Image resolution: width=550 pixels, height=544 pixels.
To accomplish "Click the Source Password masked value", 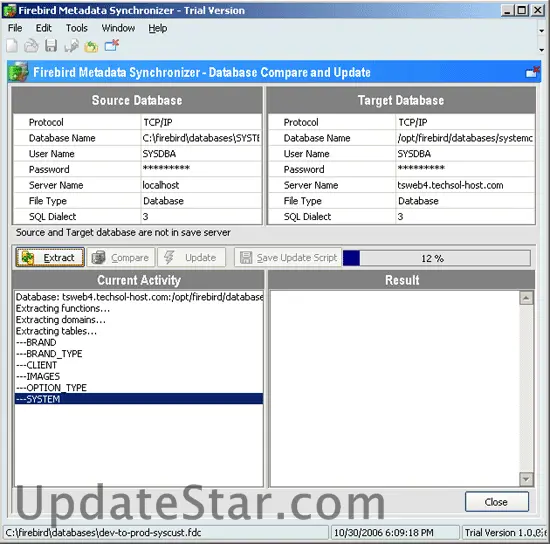I will (x=201, y=169).
